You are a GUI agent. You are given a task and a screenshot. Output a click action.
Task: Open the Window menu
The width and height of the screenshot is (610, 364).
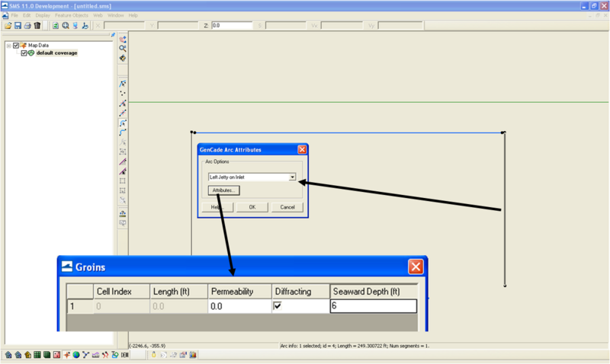[x=116, y=15]
